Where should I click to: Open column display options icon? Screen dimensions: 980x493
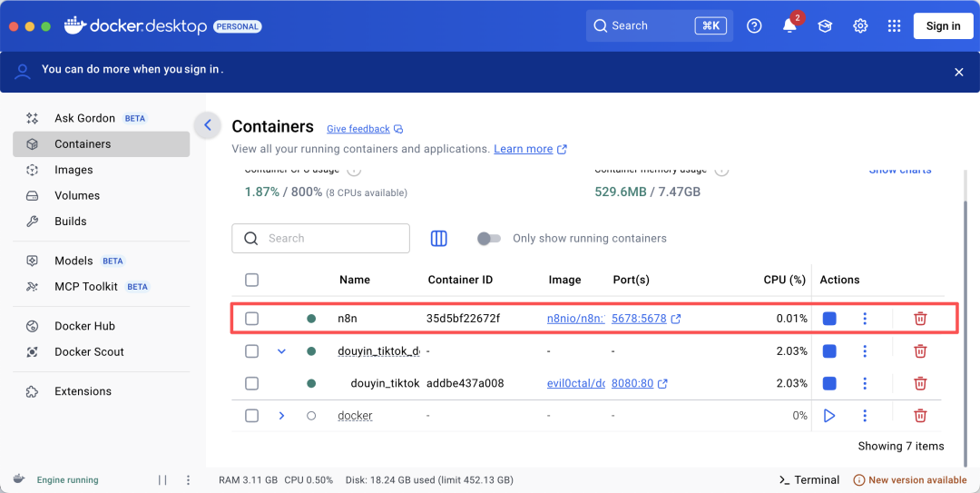click(439, 239)
